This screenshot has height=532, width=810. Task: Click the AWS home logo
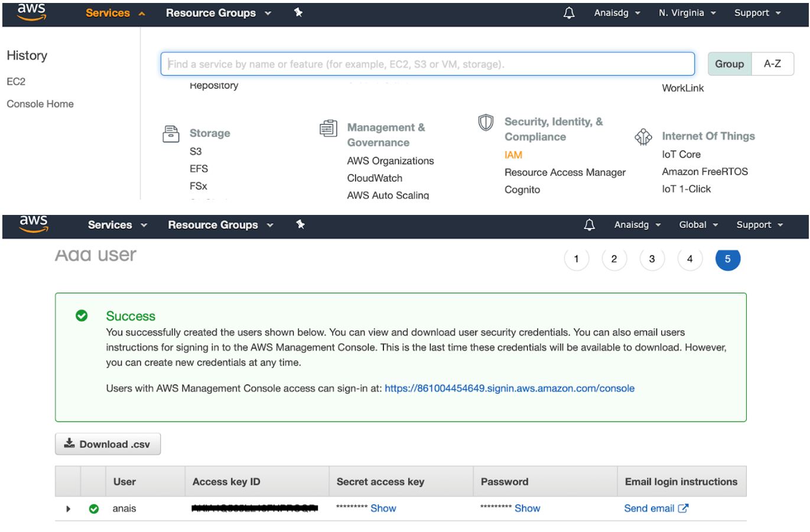pyautogui.click(x=31, y=12)
